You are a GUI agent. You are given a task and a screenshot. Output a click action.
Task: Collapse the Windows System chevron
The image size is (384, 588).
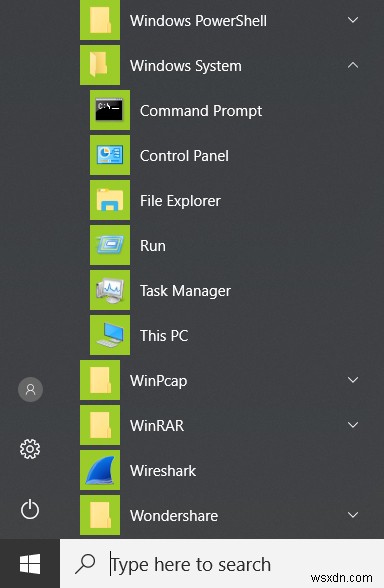point(353,65)
